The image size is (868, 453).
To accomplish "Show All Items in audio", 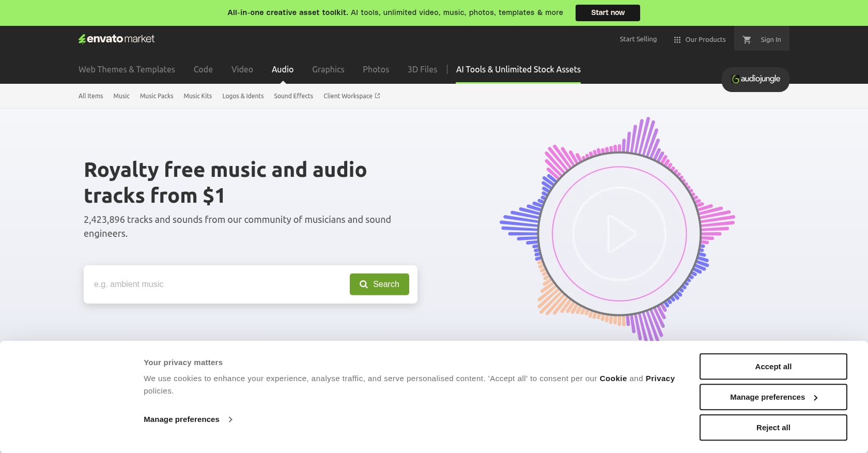I will pos(91,96).
